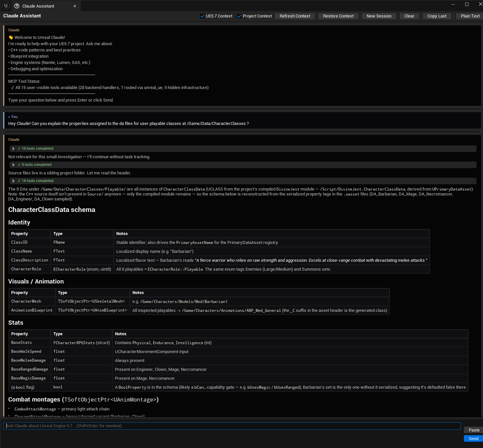This screenshot has width=483, height=448.
Task: Click the ComboAttackMontage bullet text
Action: 62,409
